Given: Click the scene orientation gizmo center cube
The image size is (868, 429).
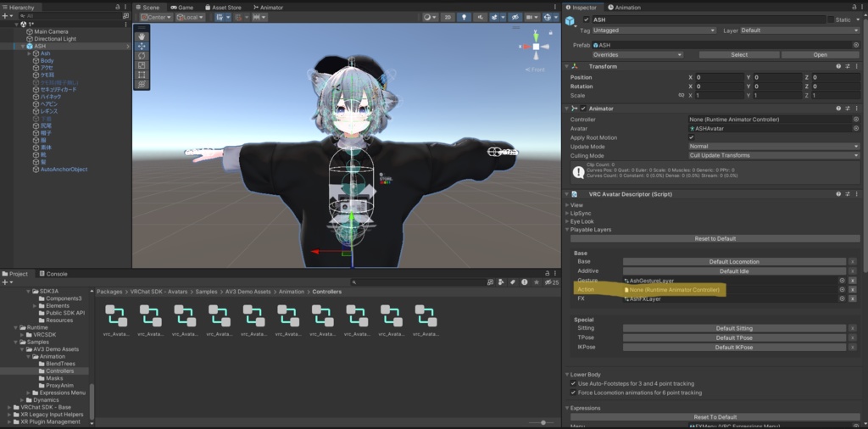Looking at the screenshot, I should (536, 47).
